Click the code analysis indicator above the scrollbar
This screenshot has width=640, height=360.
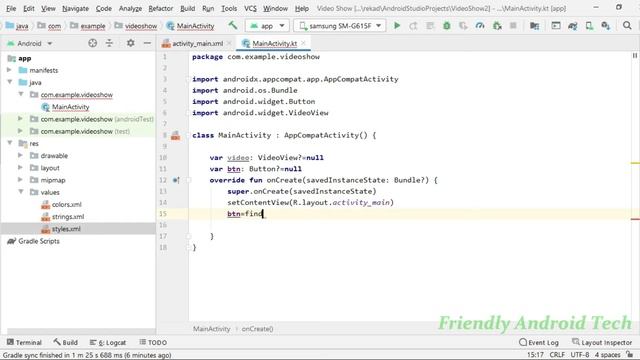[x=634, y=56]
